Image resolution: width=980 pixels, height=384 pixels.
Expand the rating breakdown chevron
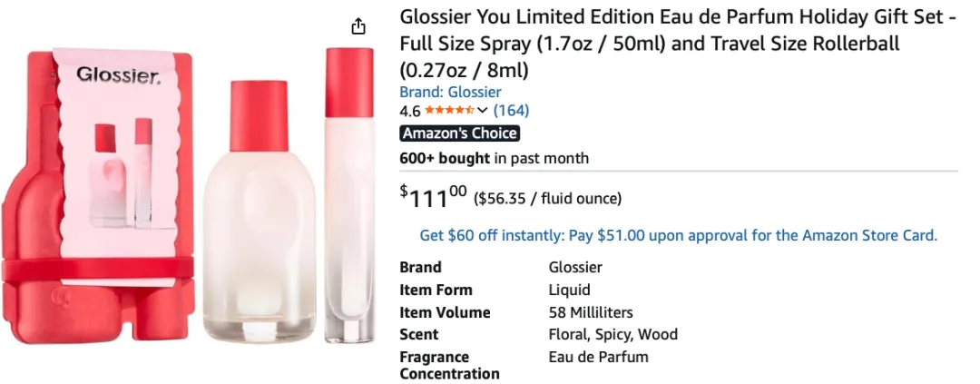[x=483, y=111]
